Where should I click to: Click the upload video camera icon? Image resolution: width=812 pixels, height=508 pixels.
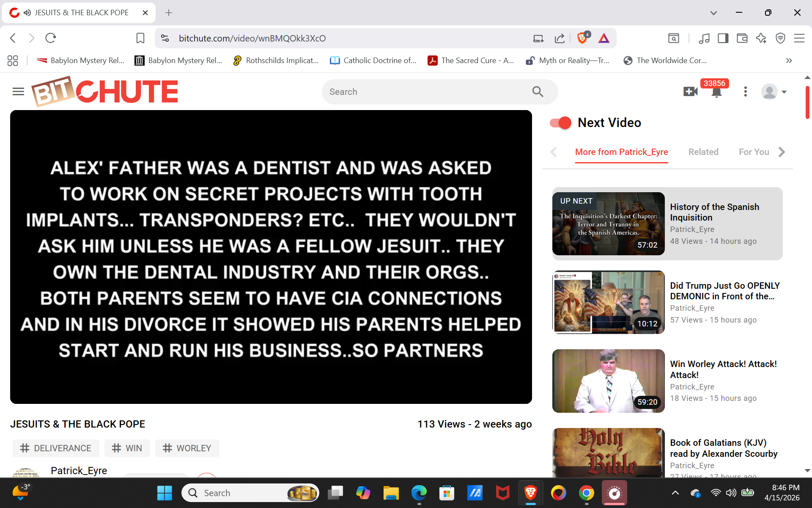click(690, 91)
